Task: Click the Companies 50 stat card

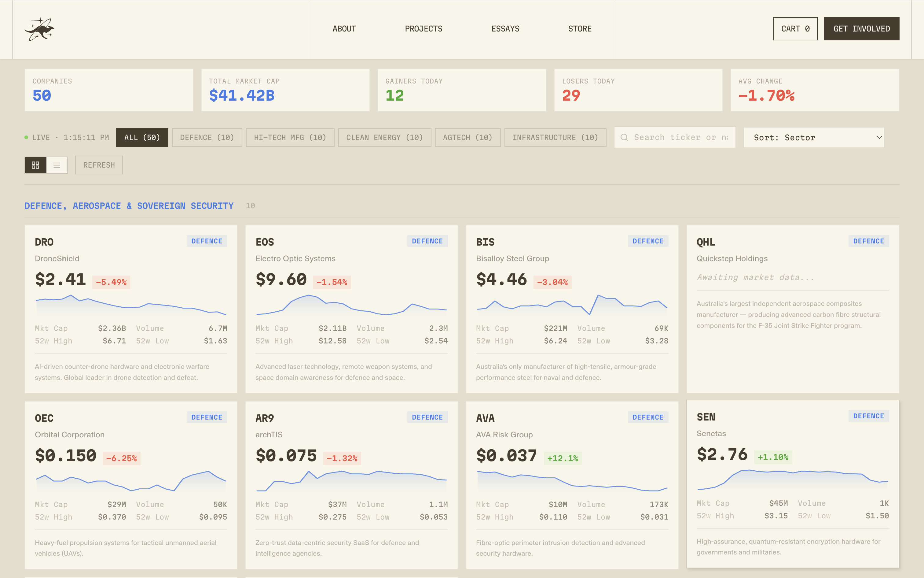Action: (x=109, y=90)
